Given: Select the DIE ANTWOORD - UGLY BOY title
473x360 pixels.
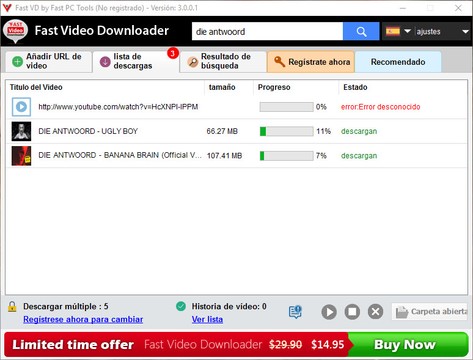Looking at the screenshot, I should [88, 131].
